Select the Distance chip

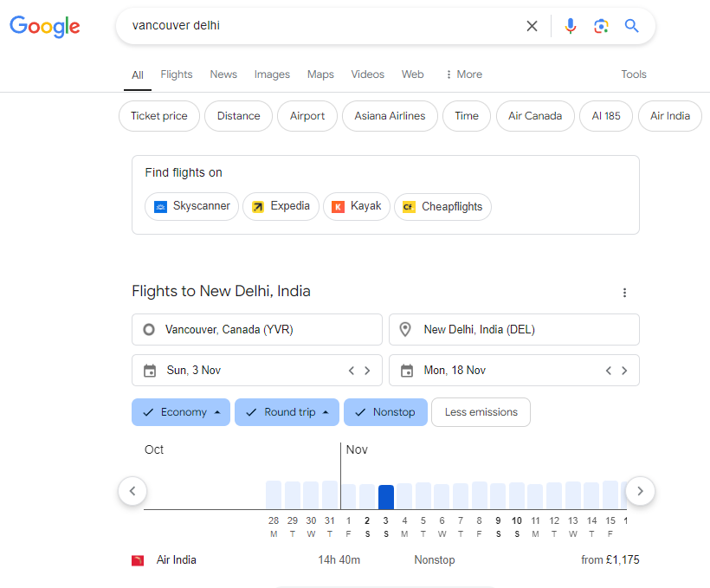click(x=239, y=116)
